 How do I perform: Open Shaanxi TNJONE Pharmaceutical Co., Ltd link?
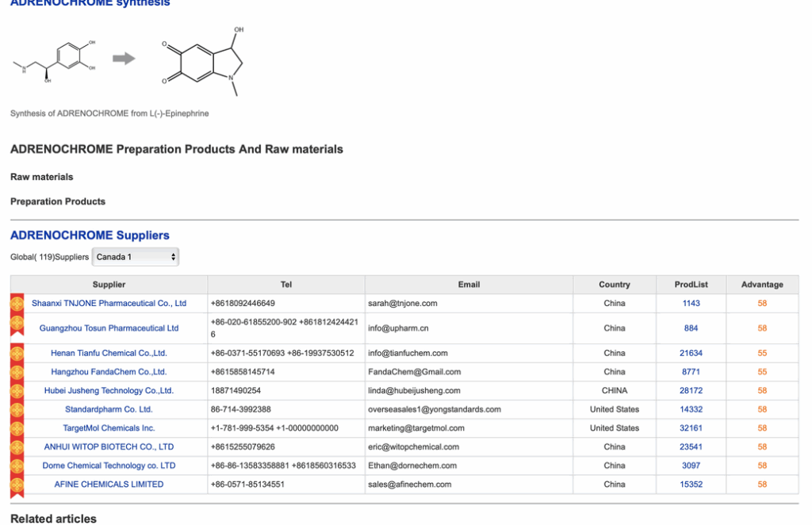[109, 304]
